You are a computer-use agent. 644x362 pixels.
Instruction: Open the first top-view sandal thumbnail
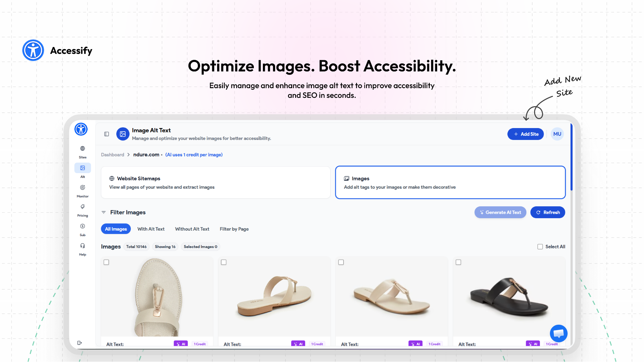(157, 297)
